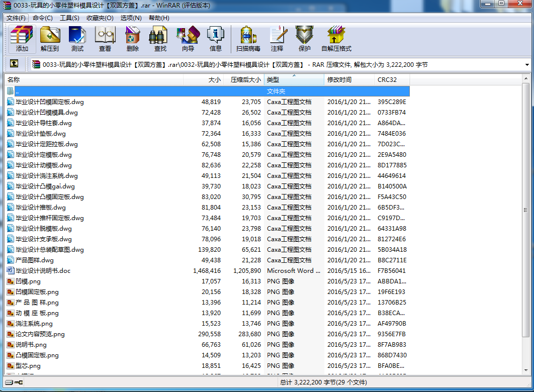Image resolution: width=534 pixels, height=392 pixels.
Task: Open the 收藏夹(O) menu
Action: pos(100,18)
